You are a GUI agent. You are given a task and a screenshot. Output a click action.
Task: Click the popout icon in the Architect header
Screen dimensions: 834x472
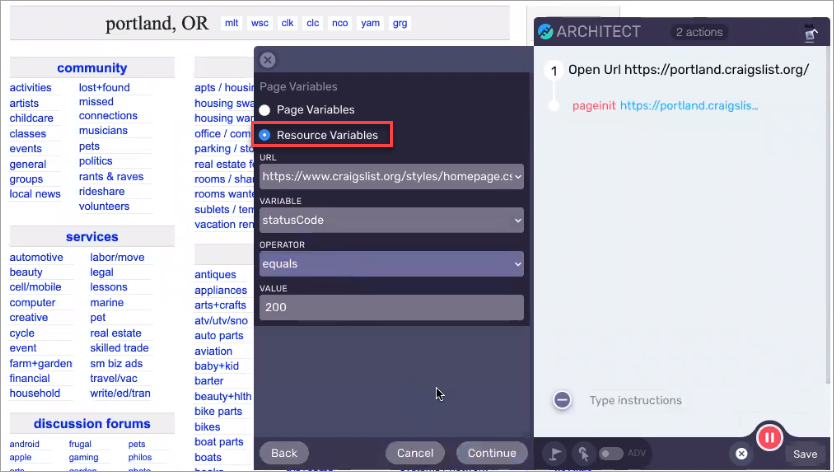click(x=811, y=34)
